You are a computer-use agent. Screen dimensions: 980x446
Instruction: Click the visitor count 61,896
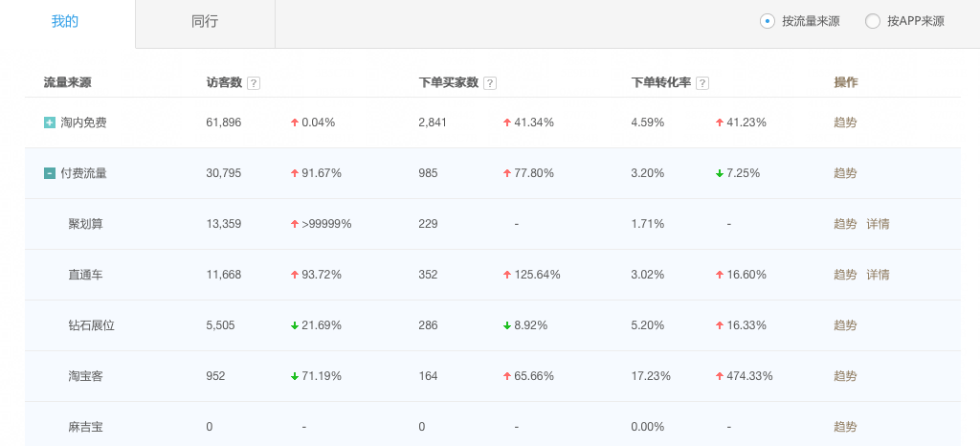click(x=223, y=123)
